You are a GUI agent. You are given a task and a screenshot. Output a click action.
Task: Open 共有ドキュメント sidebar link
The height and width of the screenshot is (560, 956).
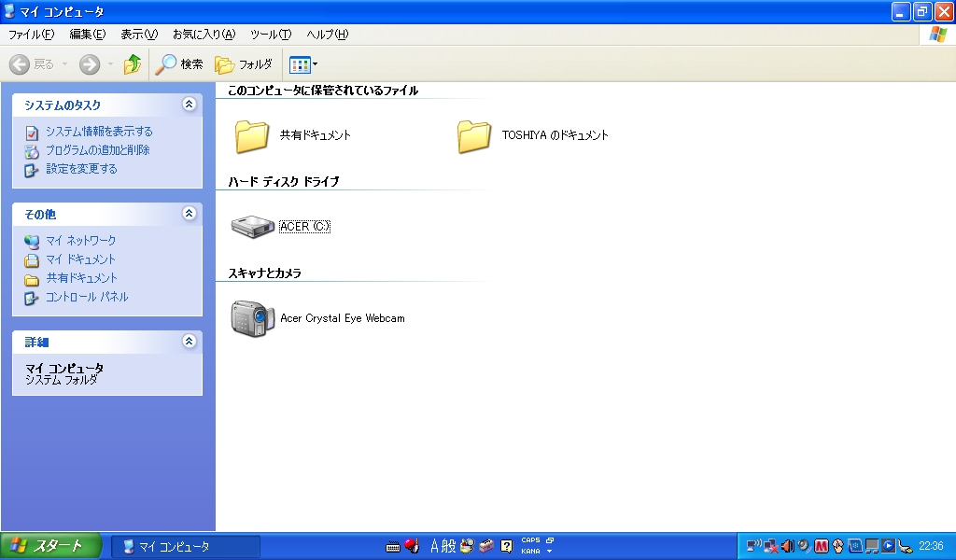click(82, 278)
